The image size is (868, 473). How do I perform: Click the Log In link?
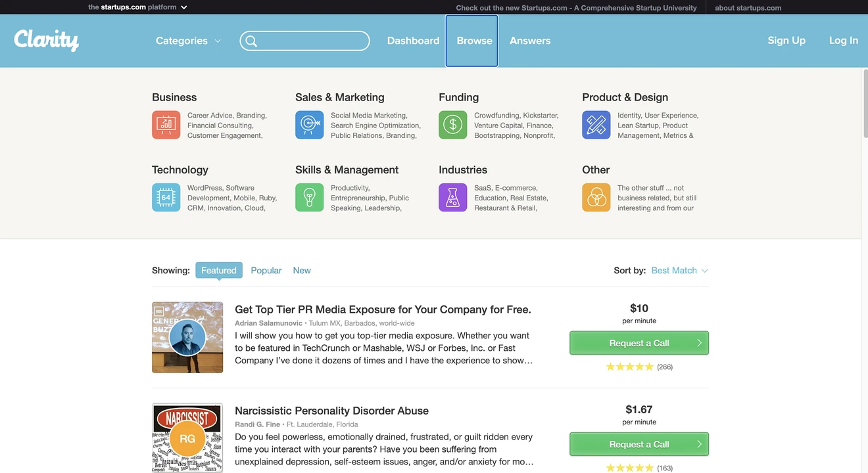(x=844, y=41)
